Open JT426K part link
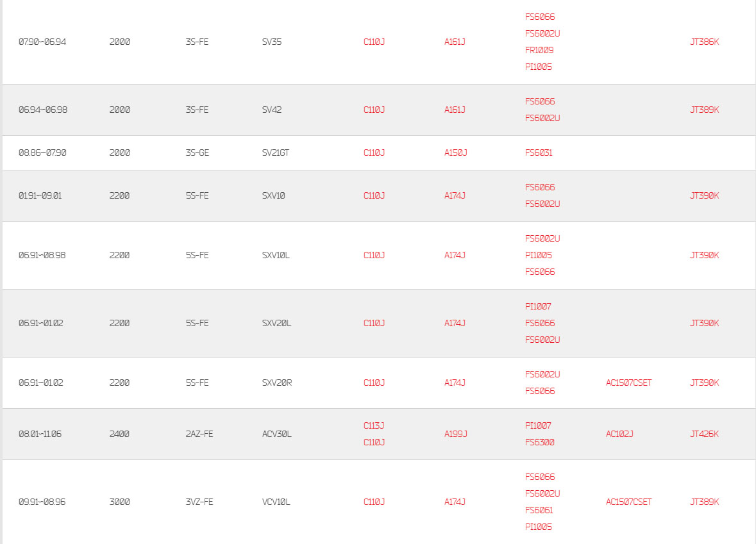This screenshot has width=756, height=544. [x=704, y=434]
